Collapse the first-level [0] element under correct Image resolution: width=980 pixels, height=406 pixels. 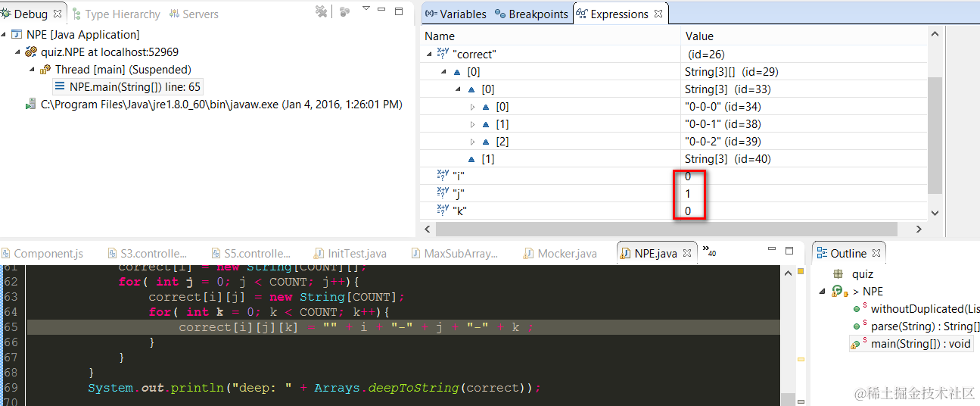(443, 72)
